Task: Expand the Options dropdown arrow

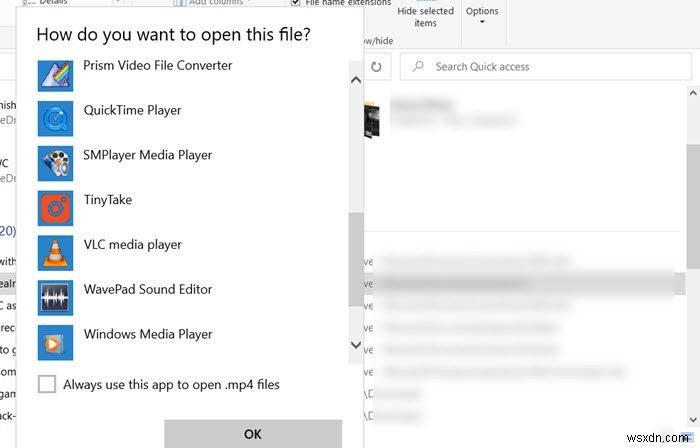Action: [482, 22]
